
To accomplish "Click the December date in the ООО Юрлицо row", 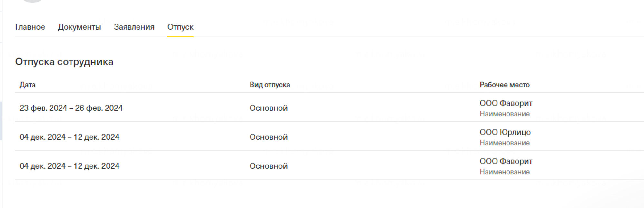I will [x=70, y=137].
